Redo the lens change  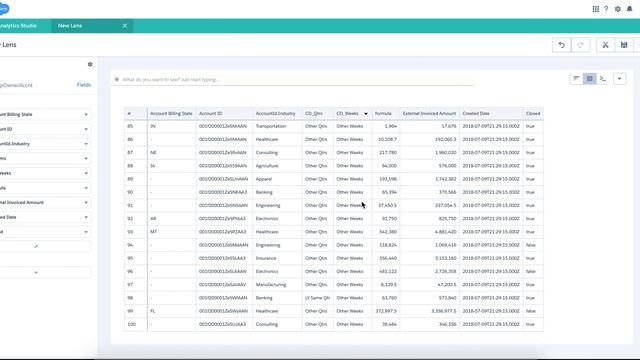pyautogui.click(x=580, y=45)
